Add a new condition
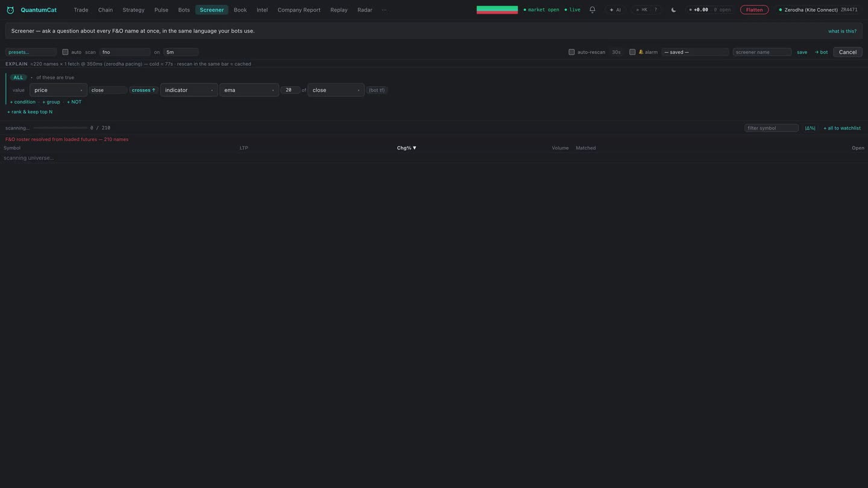868x488 pixels. (x=23, y=102)
